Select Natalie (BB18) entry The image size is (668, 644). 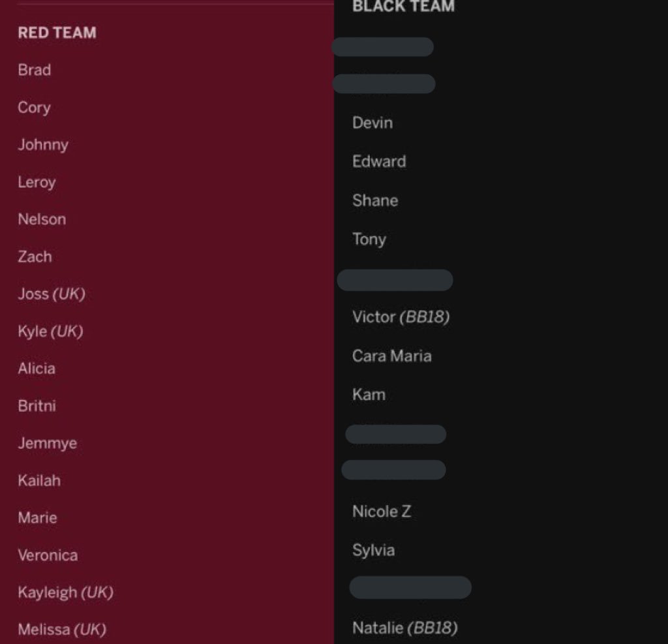[x=404, y=628]
